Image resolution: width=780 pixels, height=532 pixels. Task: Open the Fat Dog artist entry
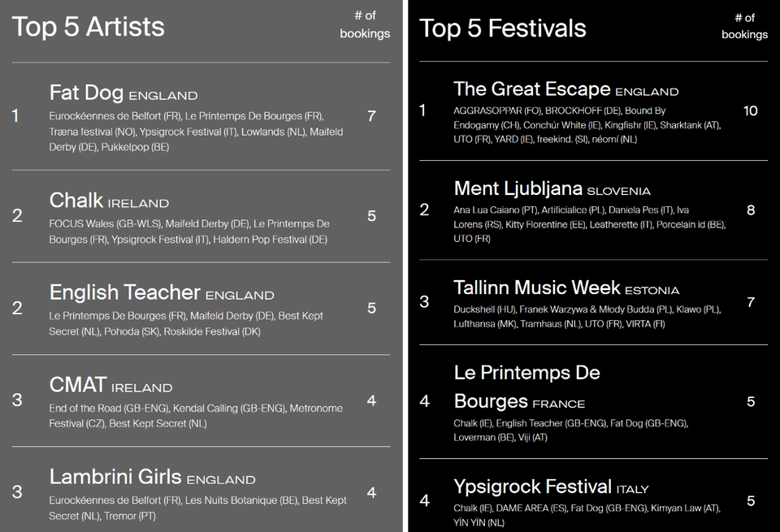(x=86, y=93)
